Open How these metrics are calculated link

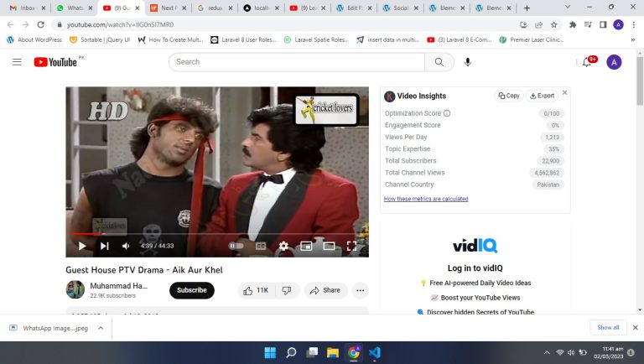click(426, 199)
